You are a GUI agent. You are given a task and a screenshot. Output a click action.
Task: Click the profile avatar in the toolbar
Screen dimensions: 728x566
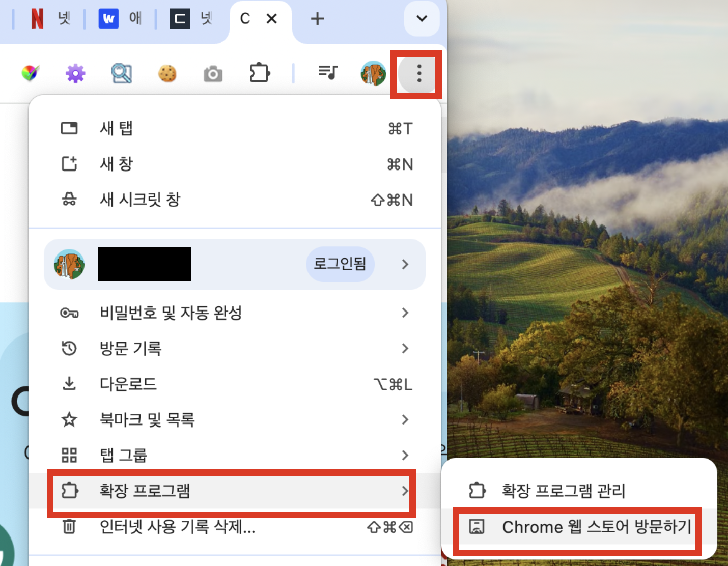coord(373,73)
